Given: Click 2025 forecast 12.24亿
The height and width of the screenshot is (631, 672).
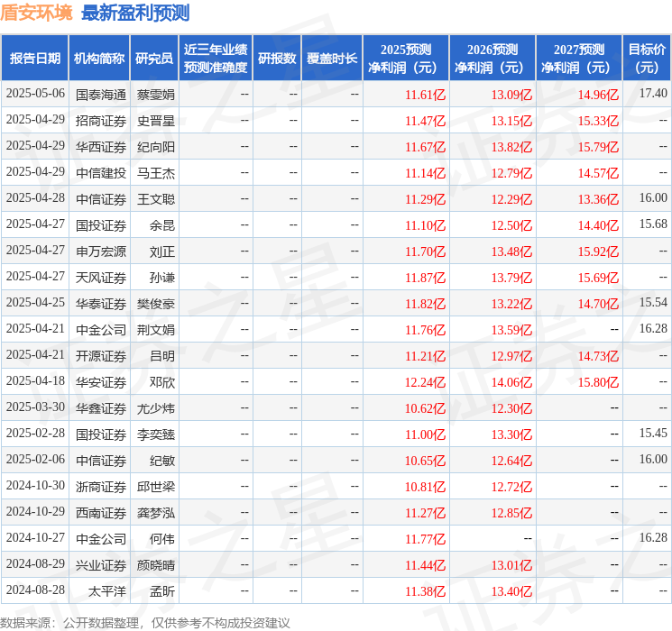Looking at the screenshot, I should coord(425,382).
